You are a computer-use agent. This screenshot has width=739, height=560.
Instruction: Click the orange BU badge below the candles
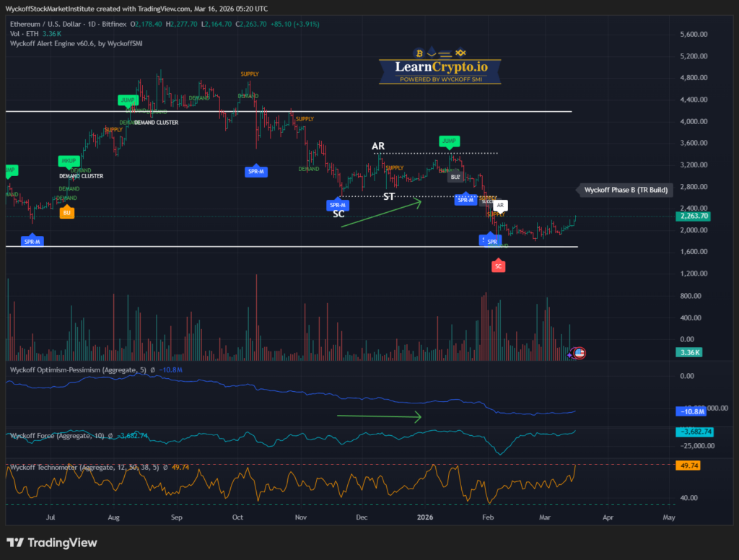[66, 213]
